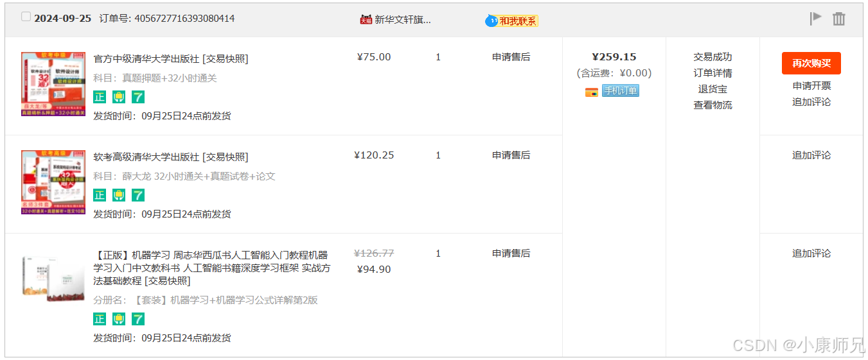This screenshot has height=360, width=868.
Task: Click the 7-day return icon under 官方中级
Action: point(138,97)
